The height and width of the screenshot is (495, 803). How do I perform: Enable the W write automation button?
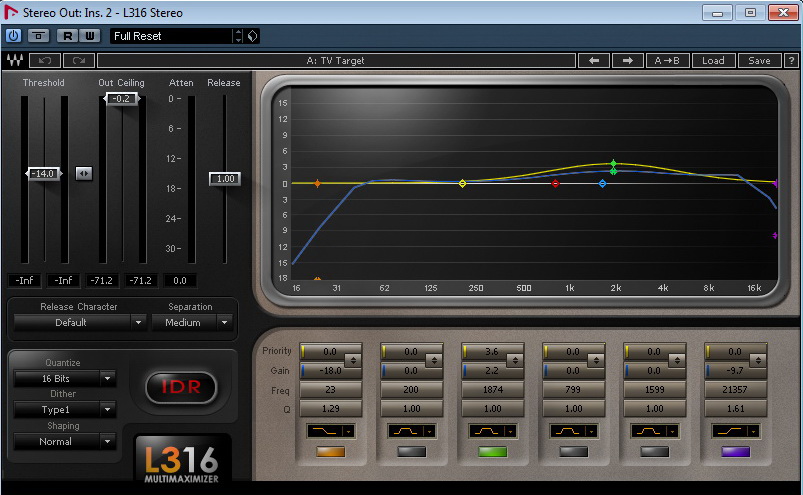(90, 36)
